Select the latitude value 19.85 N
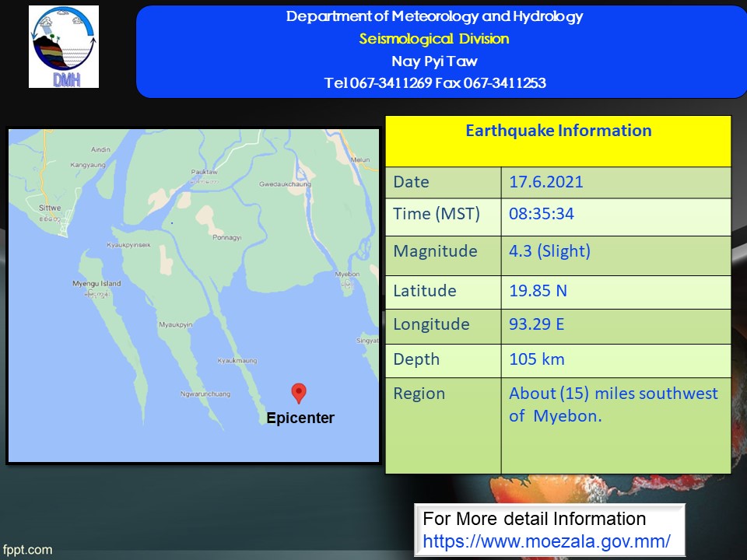This screenshot has height=560, width=747. 538,291
